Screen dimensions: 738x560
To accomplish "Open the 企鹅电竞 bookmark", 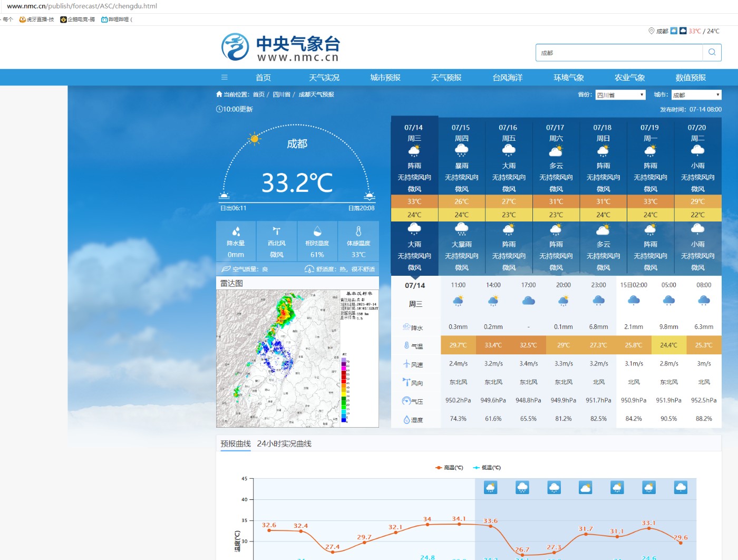I will point(77,20).
